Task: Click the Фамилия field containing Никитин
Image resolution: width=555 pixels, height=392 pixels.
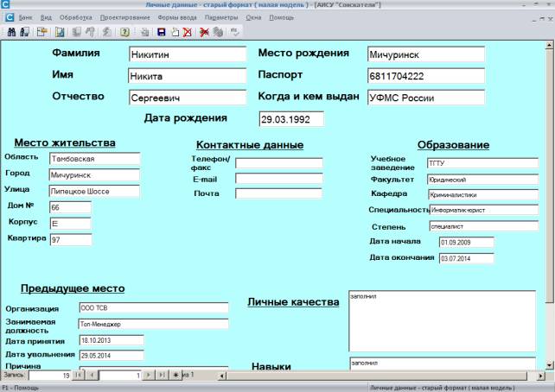Action: (x=174, y=54)
